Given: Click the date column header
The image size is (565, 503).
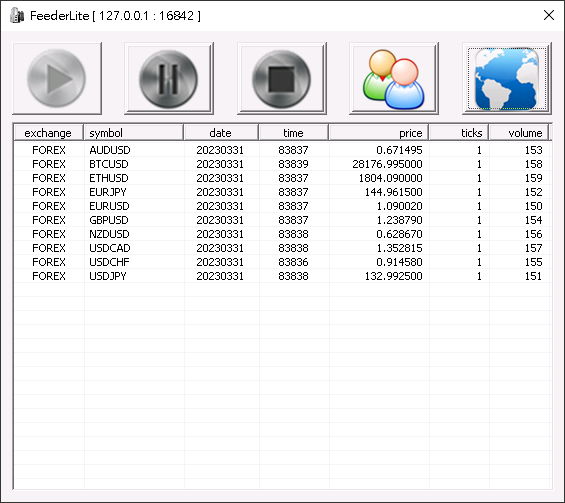Looking at the screenshot, I should pyautogui.click(x=221, y=133).
